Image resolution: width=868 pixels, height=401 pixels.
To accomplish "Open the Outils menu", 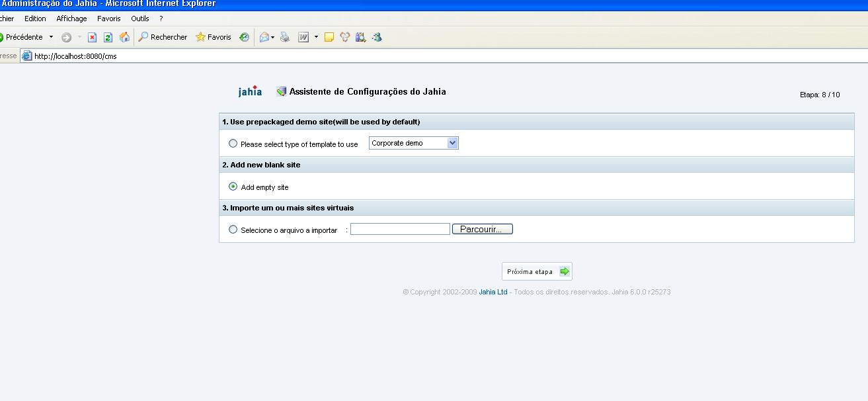I will (x=140, y=19).
